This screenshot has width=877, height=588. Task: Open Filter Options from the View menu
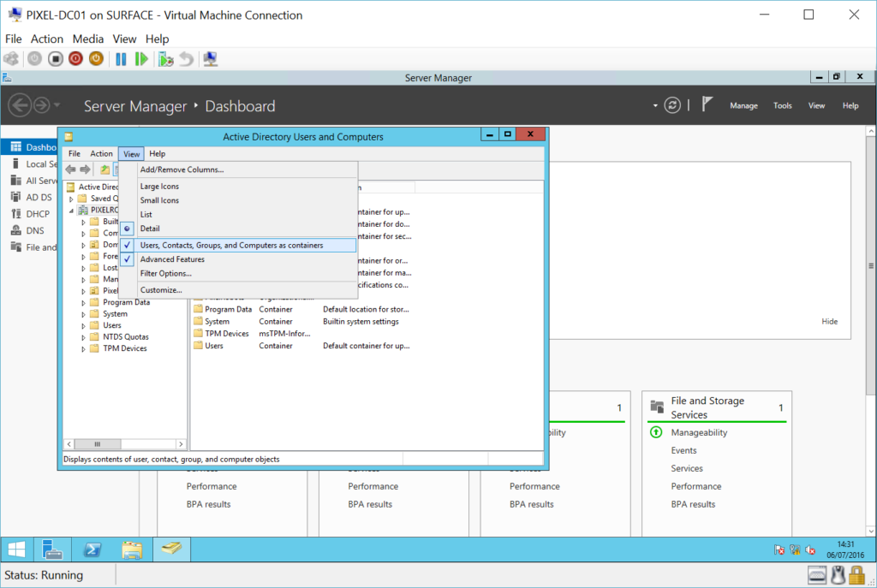[x=165, y=274]
